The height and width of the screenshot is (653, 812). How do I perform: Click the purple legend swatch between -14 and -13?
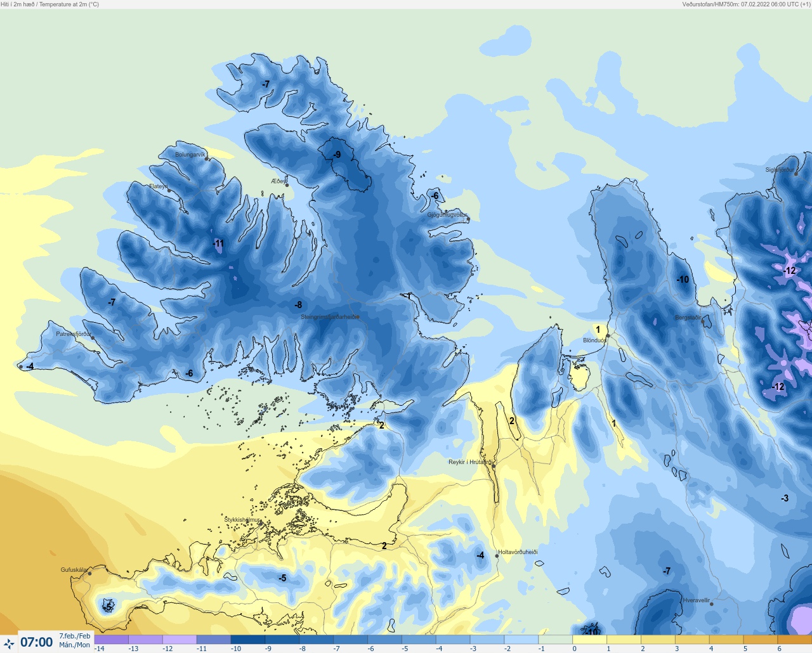coord(111,640)
